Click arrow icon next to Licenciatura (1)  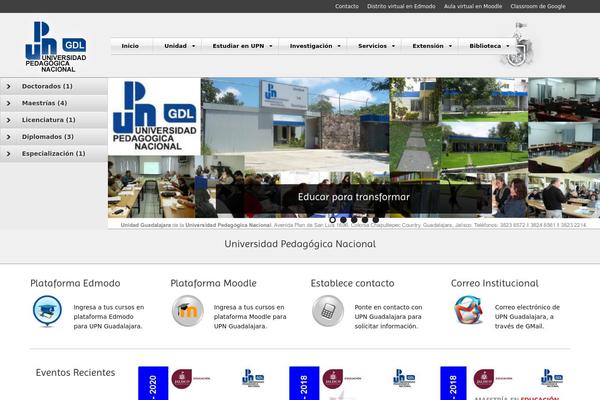pyautogui.click(x=8, y=120)
